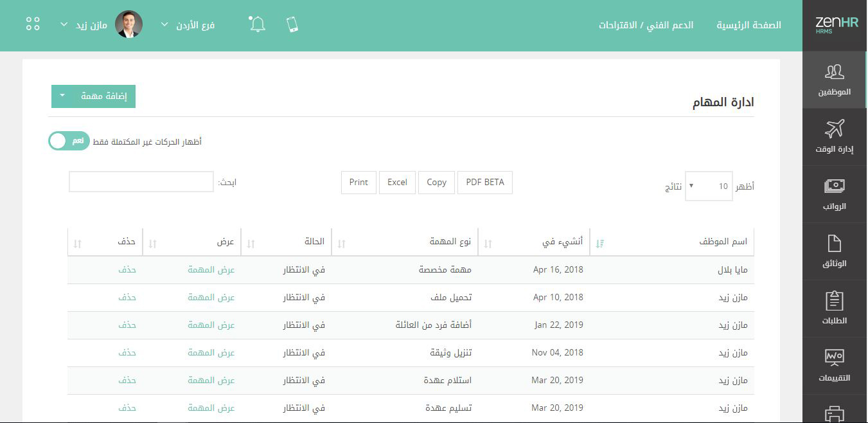
Task: Click عرض المهمة for تحميل ملف row
Action: click(x=211, y=298)
